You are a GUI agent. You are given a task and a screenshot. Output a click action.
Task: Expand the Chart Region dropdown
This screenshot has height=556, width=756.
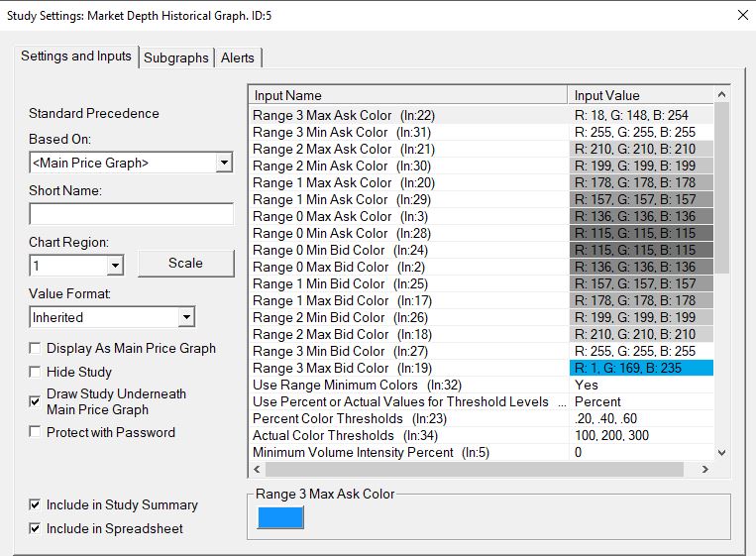point(115,266)
